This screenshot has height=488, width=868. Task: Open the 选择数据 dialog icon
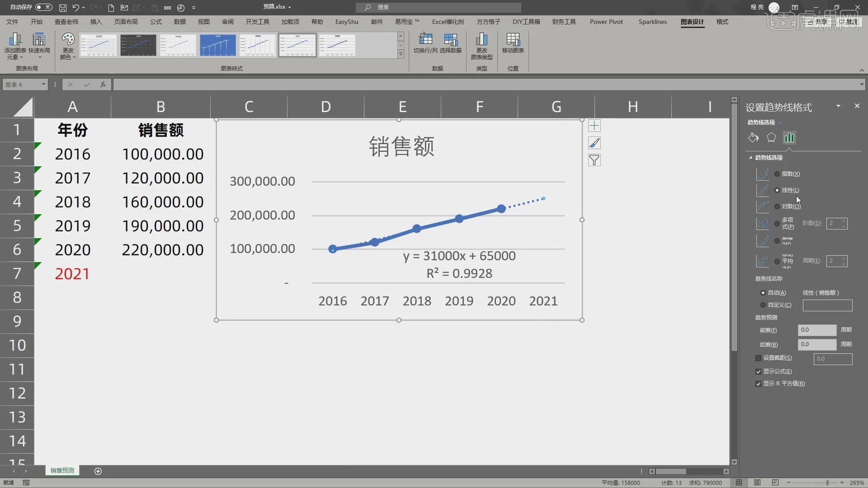point(452,44)
